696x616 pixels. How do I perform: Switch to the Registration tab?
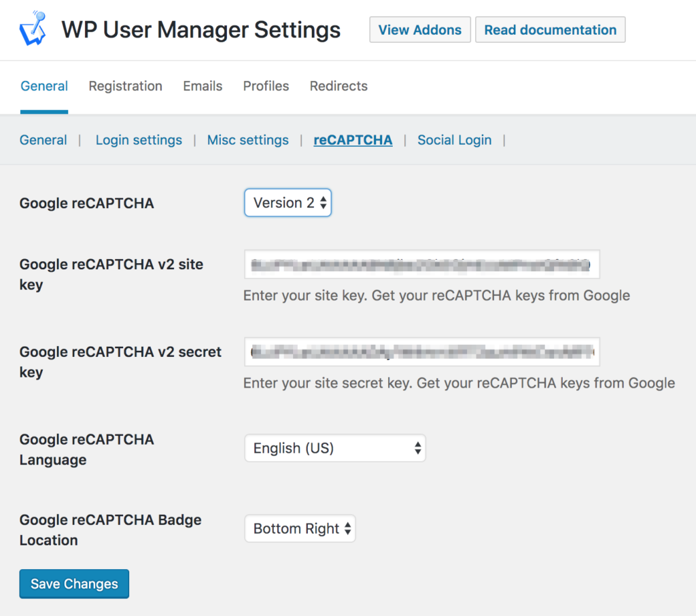[125, 86]
